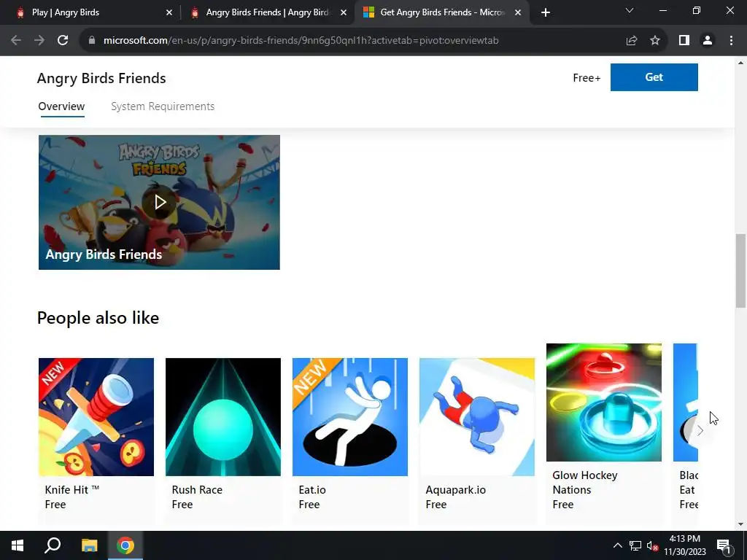The image size is (747, 560).
Task: Click the Chrome taskbar icon
Action: 125,545
